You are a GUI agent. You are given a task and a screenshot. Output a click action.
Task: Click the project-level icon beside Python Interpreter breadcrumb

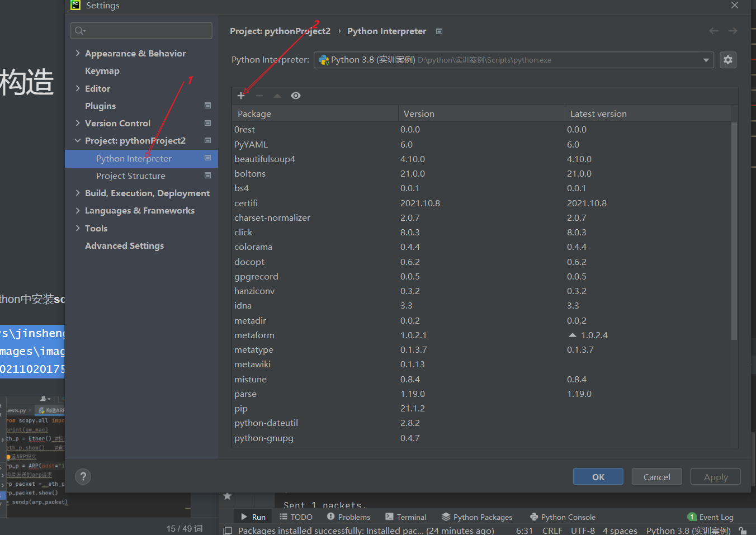tap(439, 31)
